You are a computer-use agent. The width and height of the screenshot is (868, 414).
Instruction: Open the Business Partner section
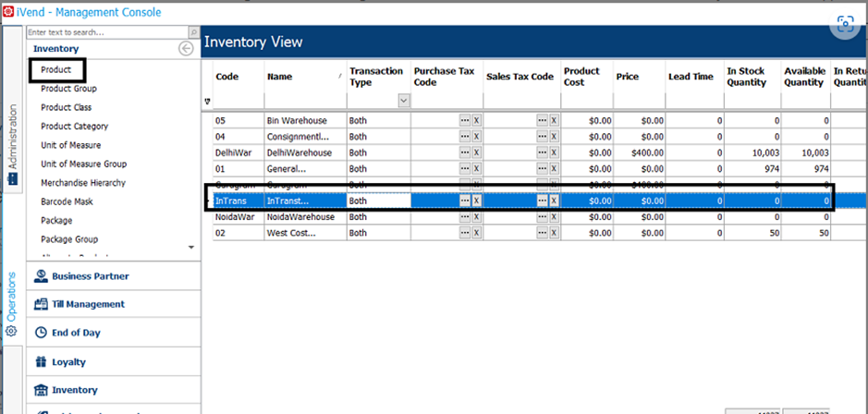pos(114,275)
